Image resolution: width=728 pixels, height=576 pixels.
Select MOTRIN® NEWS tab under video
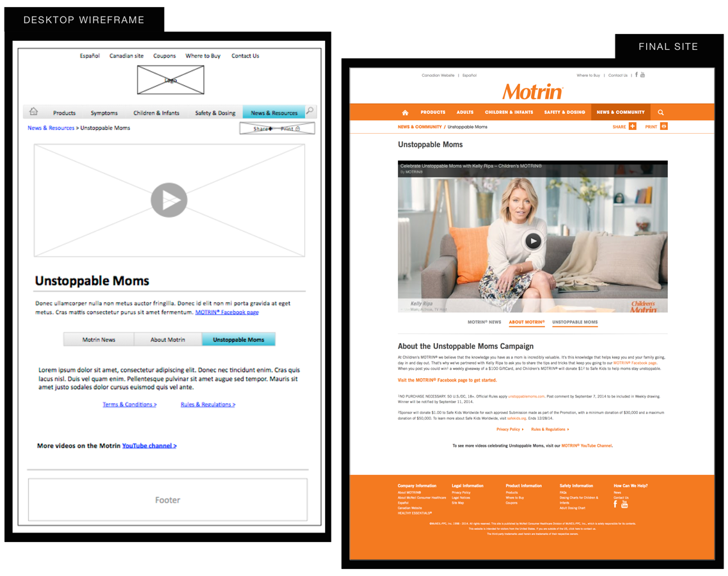pyautogui.click(x=484, y=322)
